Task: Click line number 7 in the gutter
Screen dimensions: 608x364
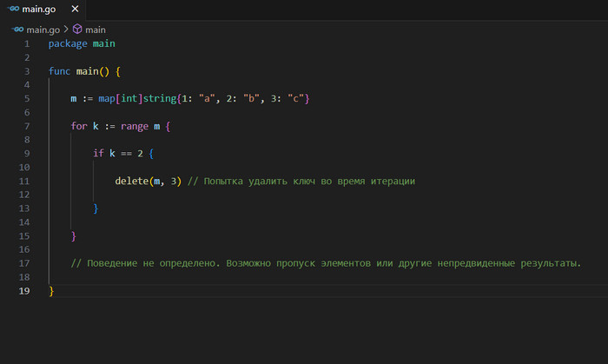Action: coord(27,126)
